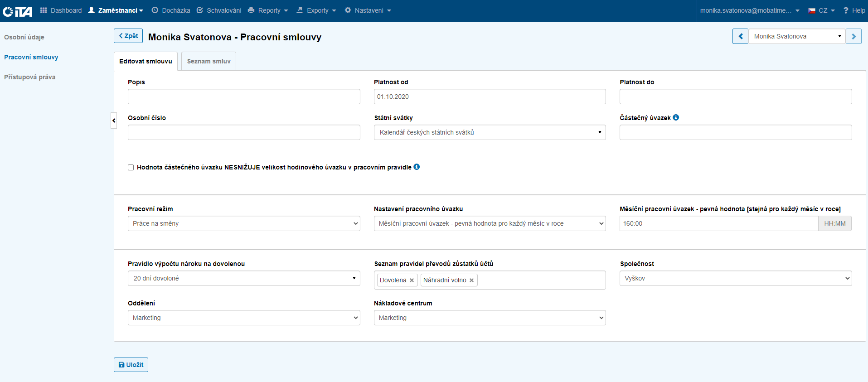This screenshot has height=382, width=868.
Task: Open Přístupová práva in the sidebar
Action: click(x=30, y=77)
